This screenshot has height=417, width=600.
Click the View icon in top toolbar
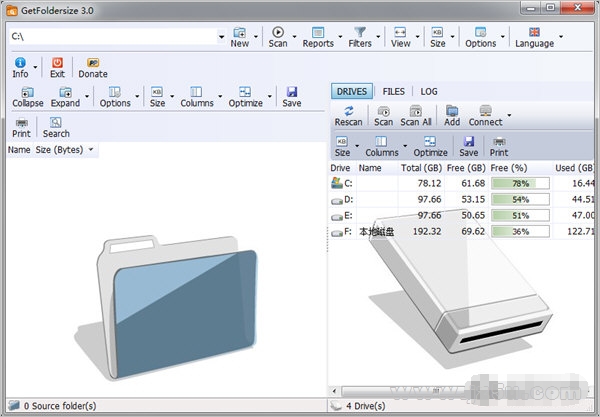click(400, 37)
